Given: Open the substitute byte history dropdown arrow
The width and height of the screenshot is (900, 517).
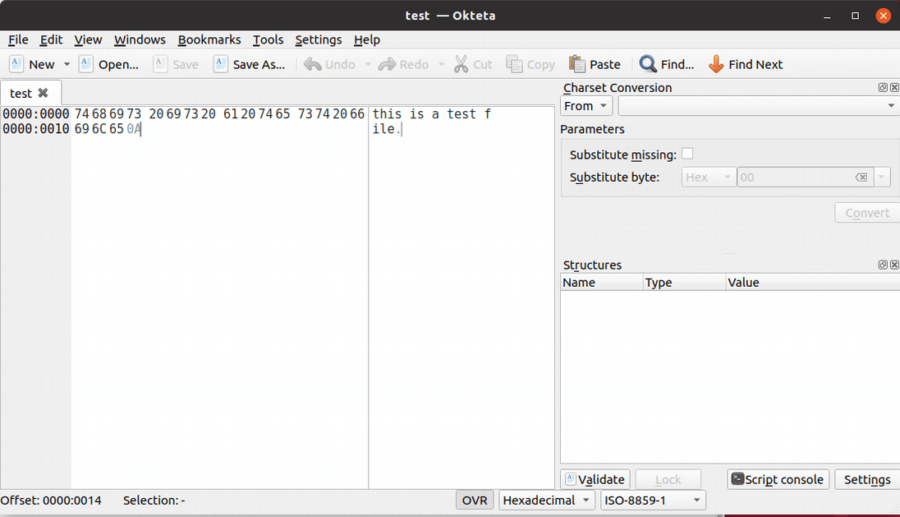Looking at the screenshot, I should point(882,177).
